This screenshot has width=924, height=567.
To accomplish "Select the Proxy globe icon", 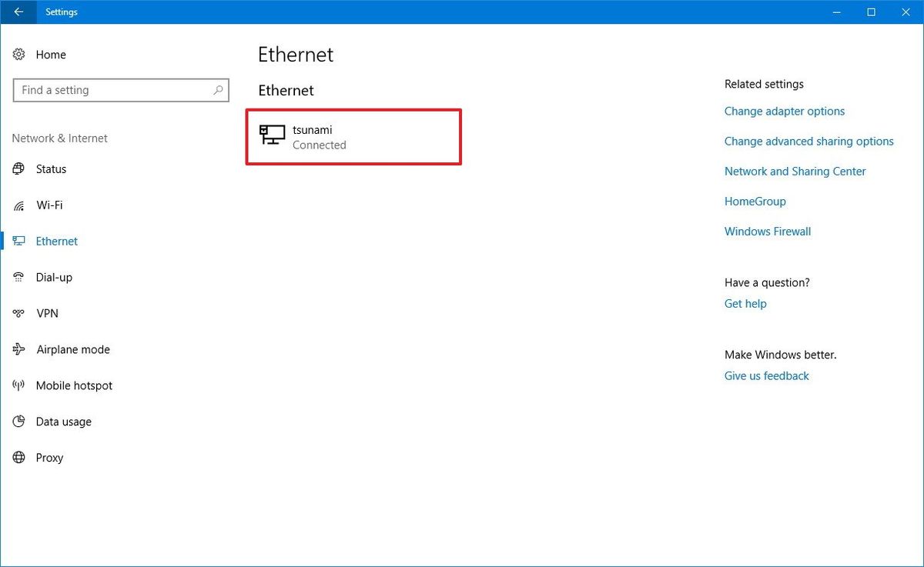I will coord(18,458).
